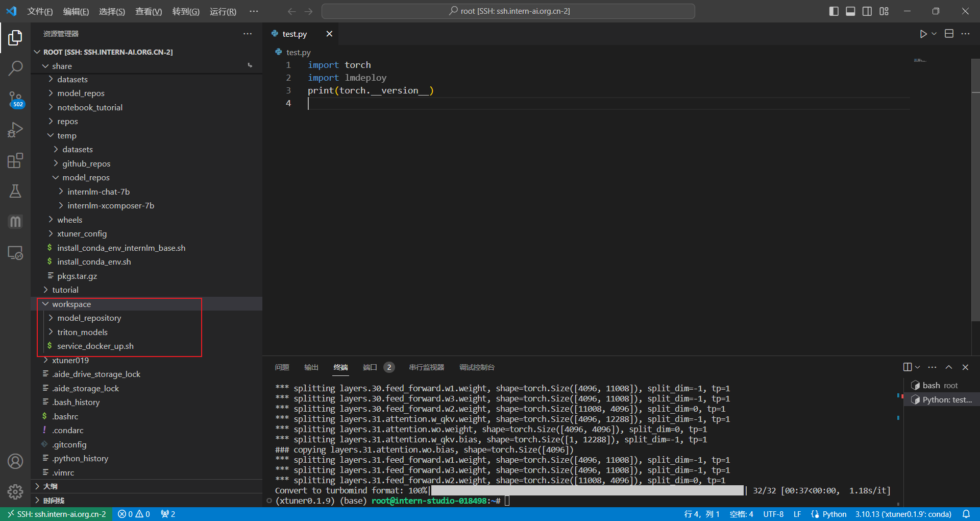Expand the internlm-chat-7b folder

coord(99,192)
